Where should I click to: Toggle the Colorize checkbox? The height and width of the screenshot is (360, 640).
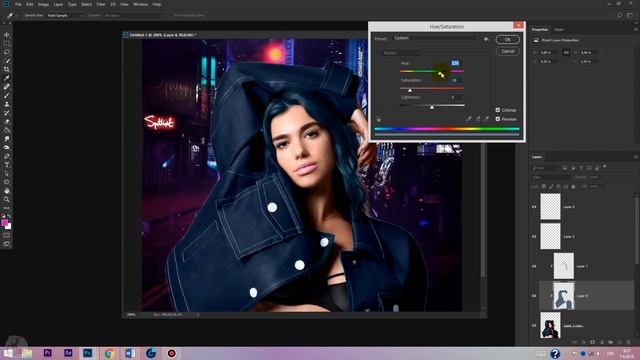point(498,110)
